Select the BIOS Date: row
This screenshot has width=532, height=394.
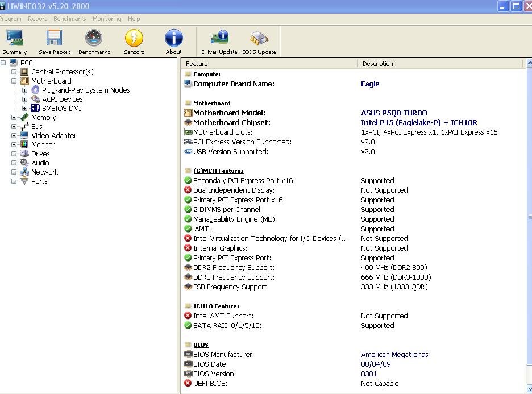(354, 364)
